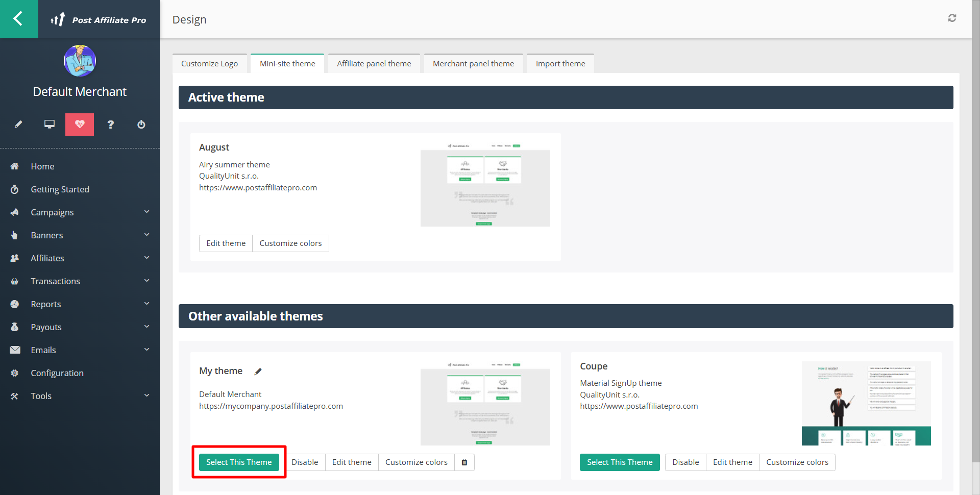Viewport: 980px width, 495px height.
Task: Click the red heart health icon
Action: coord(80,124)
